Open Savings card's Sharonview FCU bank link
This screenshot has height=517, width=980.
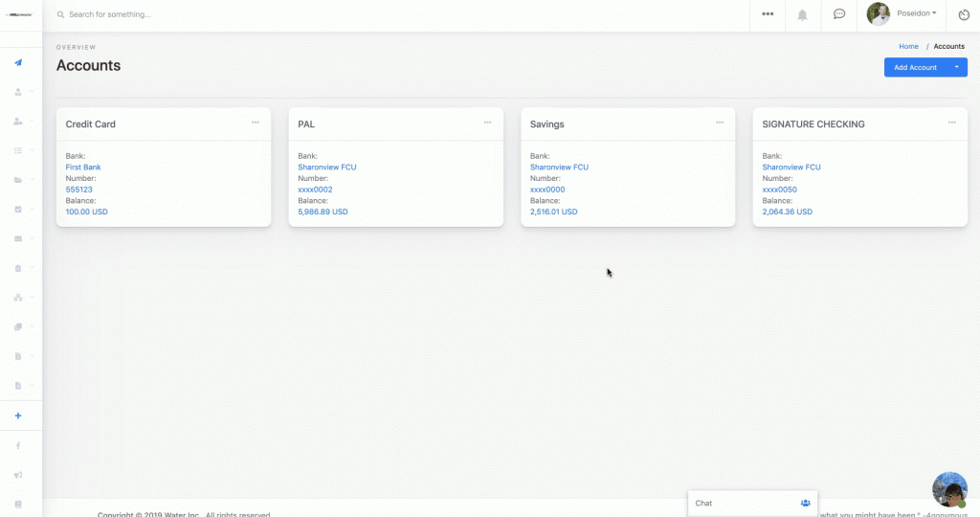click(559, 167)
